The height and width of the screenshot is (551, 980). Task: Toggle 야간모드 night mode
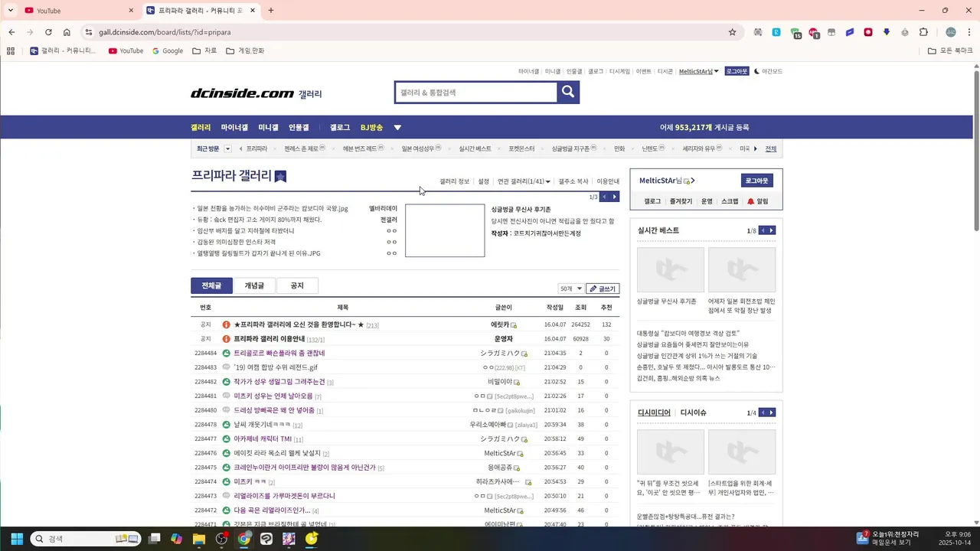coord(768,71)
